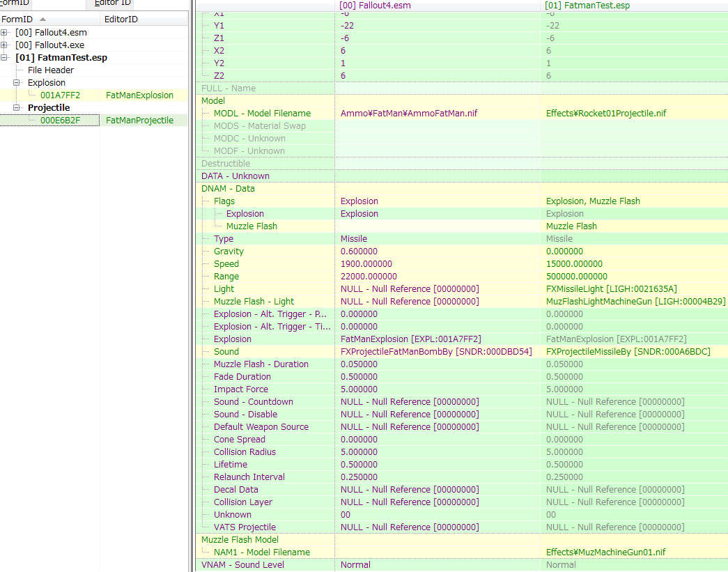Click the Range value 22000.000000
Screen dimensions: 728x572
[369, 277]
